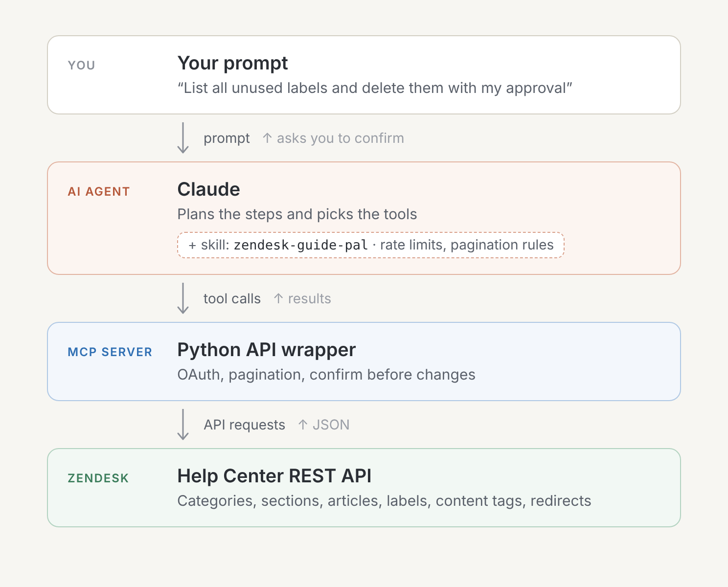
Task: Click the "results" flow label
Action: [309, 298]
